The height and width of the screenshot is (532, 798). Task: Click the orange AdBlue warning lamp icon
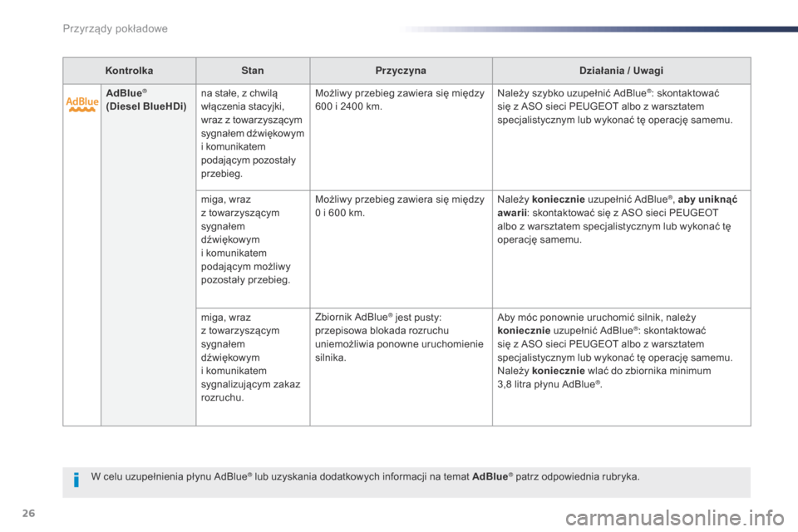pyautogui.click(x=82, y=104)
